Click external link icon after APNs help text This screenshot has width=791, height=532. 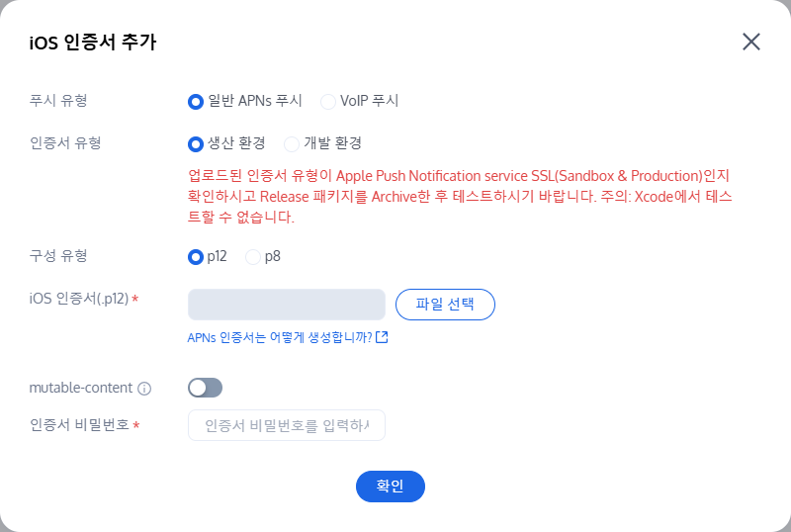click(x=382, y=337)
